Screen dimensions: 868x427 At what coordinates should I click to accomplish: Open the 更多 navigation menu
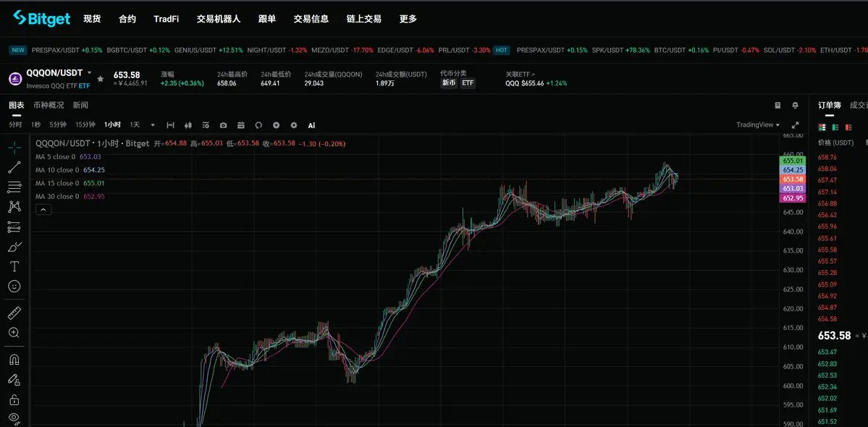[408, 19]
